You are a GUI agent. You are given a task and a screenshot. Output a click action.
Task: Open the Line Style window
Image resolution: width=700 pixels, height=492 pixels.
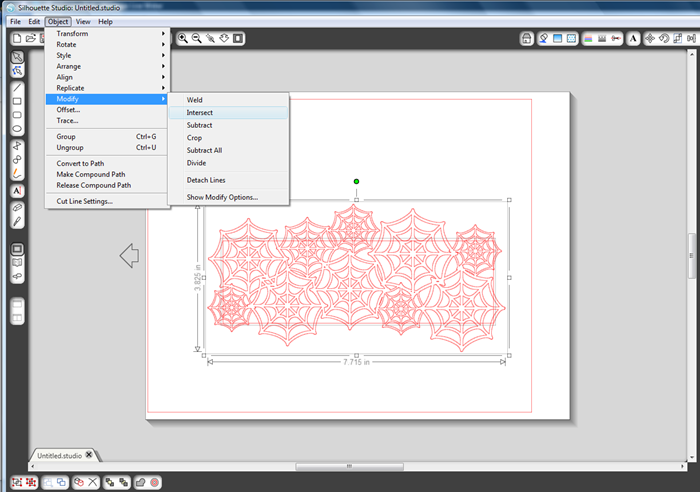pyautogui.click(x=602, y=39)
